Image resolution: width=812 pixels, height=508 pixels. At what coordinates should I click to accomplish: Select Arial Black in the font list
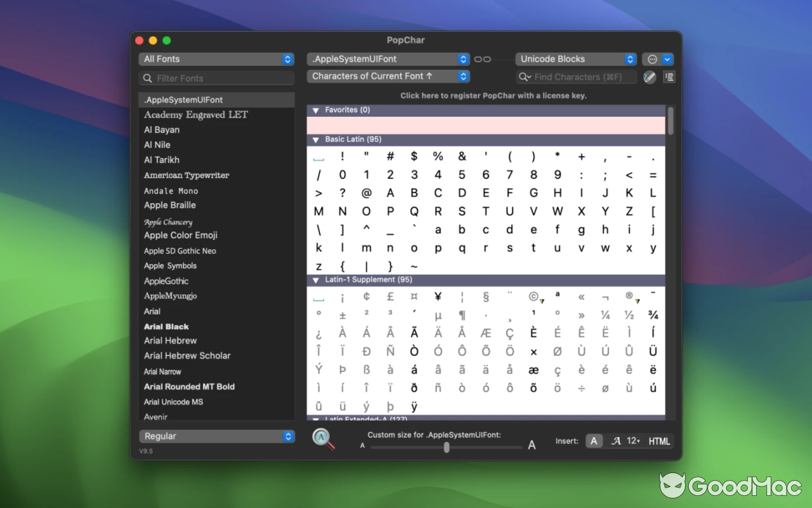pos(165,326)
